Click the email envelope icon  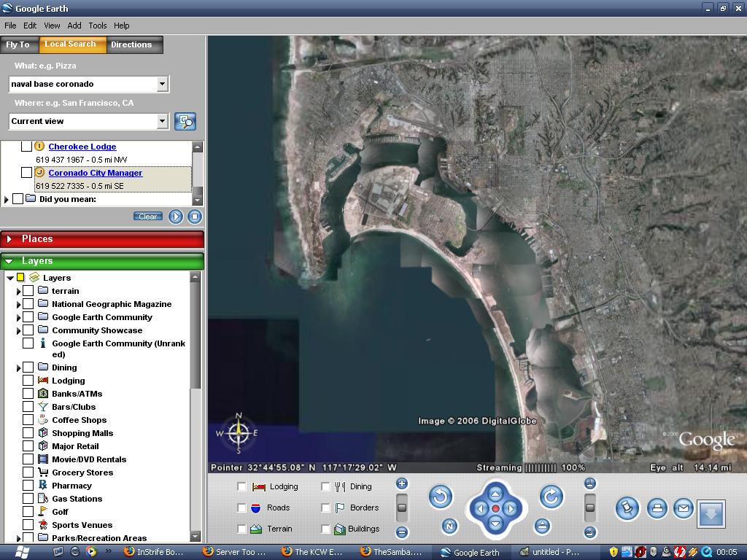(x=683, y=508)
